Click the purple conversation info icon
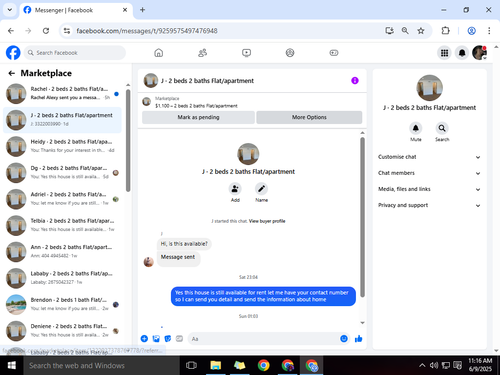The height and width of the screenshot is (375, 500). click(355, 81)
